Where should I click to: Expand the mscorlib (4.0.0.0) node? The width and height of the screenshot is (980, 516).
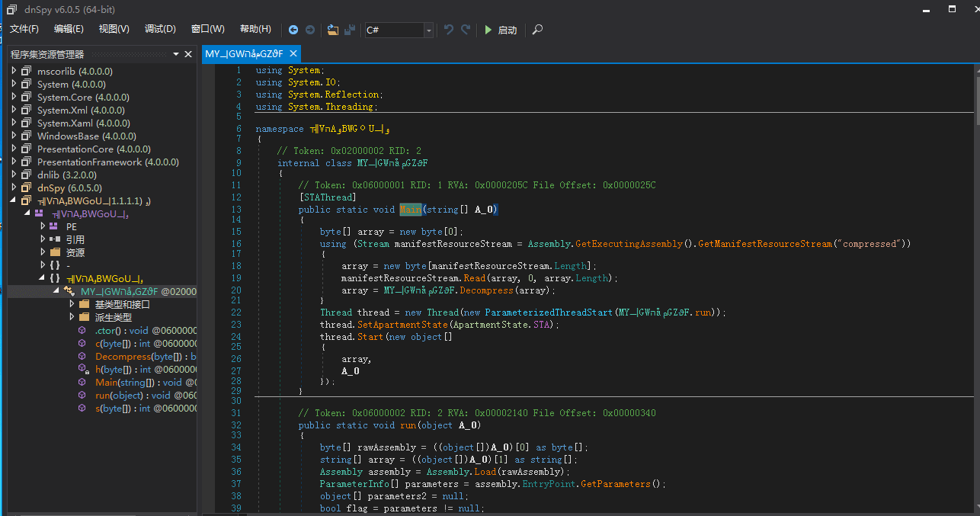[x=13, y=71]
